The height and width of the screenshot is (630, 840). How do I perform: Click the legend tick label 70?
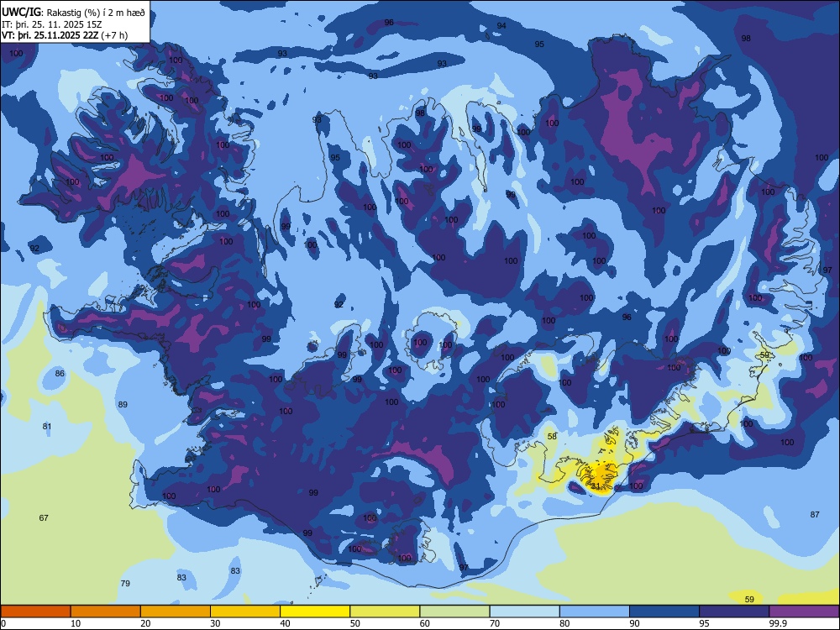click(495, 623)
